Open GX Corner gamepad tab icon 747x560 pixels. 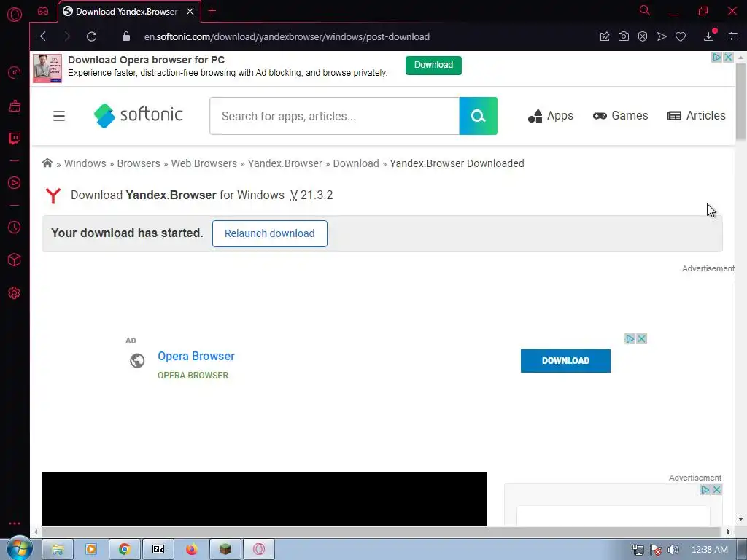[43, 11]
